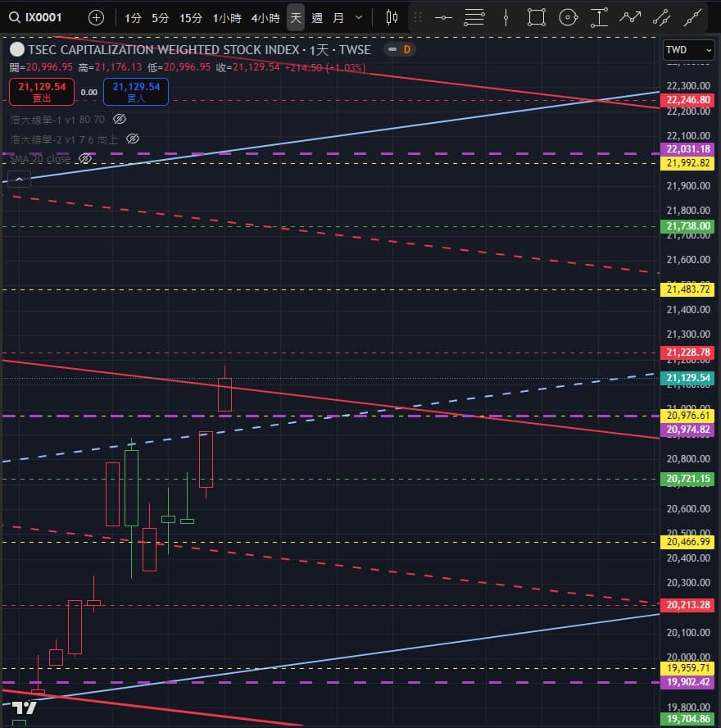Screen dimensions: 721x728
Task: Click the 19,902.42 purple price label
Action: [687, 682]
